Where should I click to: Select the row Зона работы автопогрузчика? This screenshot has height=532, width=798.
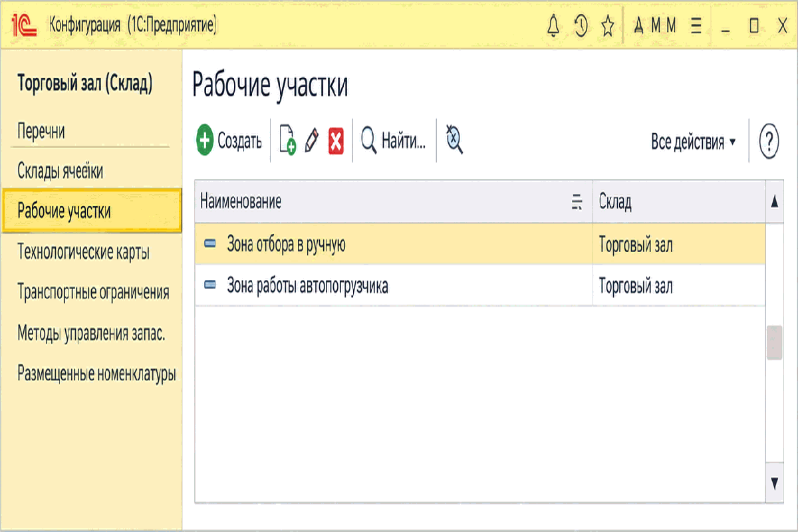click(x=480, y=286)
